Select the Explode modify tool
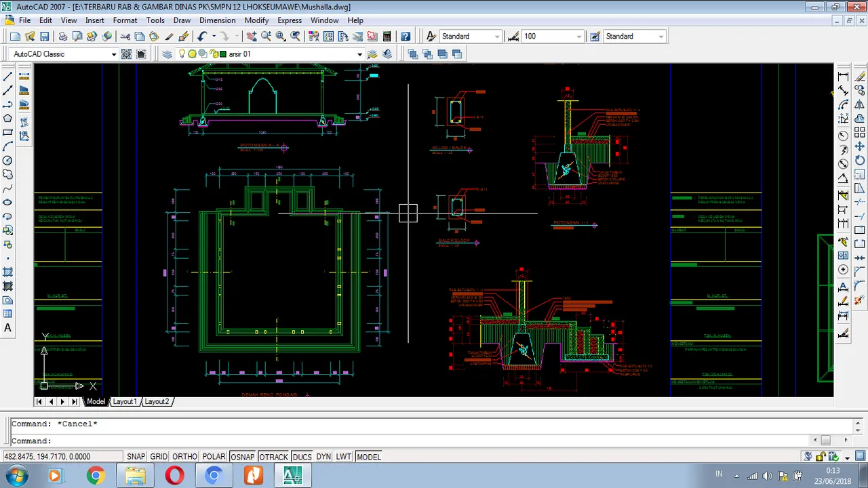The height and width of the screenshot is (488, 868). coord(860,300)
